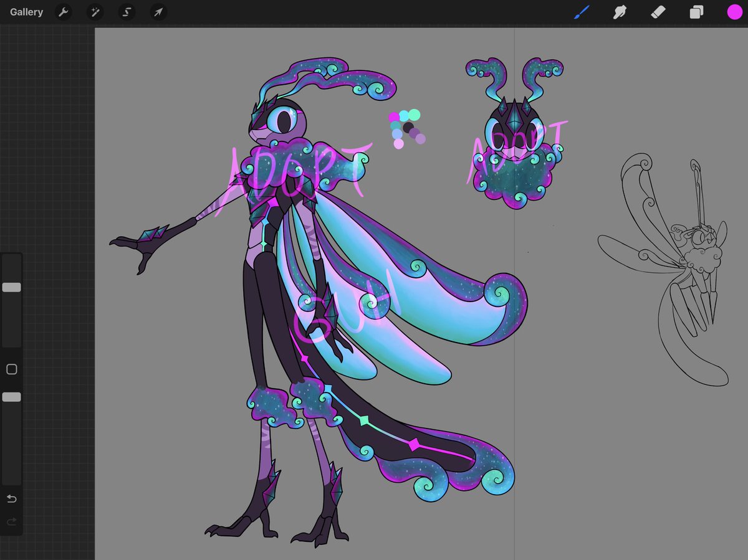Tap the mint green palette dot on canvas
The height and width of the screenshot is (560, 748).
(x=415, y=115)
